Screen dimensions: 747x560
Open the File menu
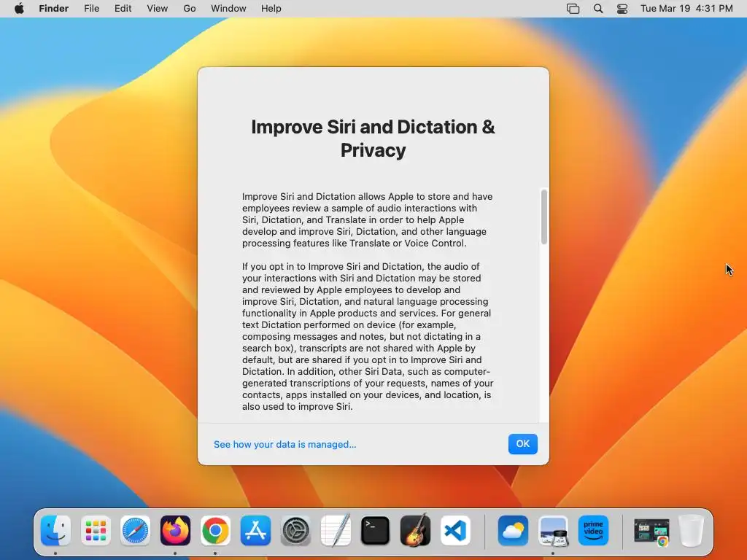pyautogui.click(x=91, y=9)
